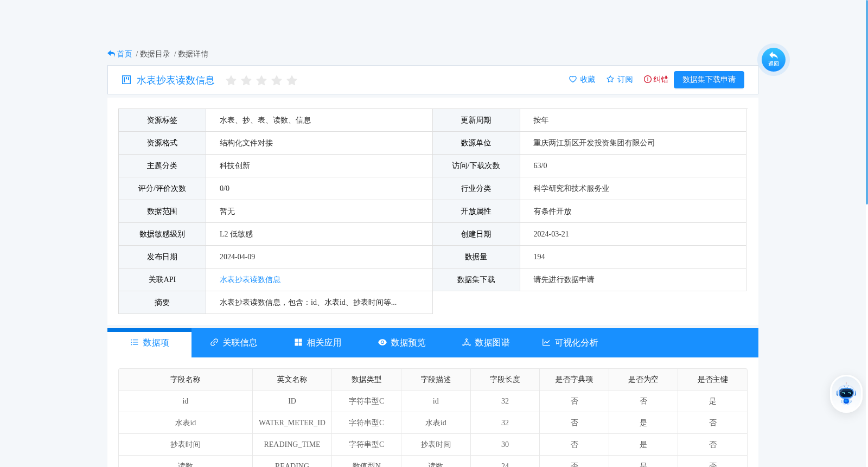This screenshot has height=467, width=868.
Task: Rate five stars for the dataset
Action: [x=292, y=80]
